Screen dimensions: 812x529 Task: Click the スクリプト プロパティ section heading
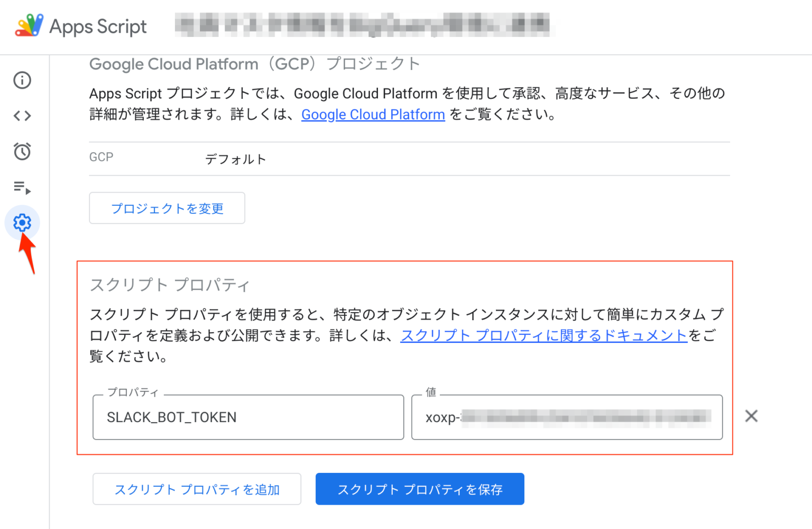click(x=169, y=285)
